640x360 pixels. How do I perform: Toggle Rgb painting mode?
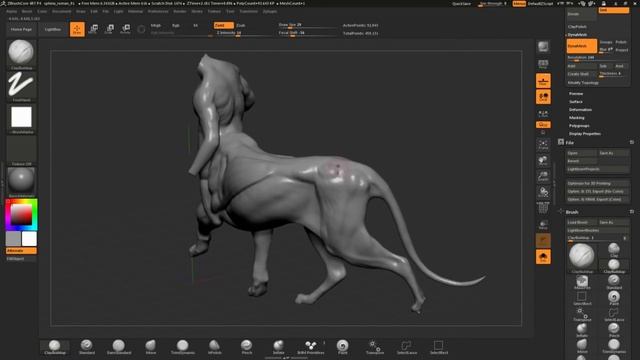(x=176, y=25)
